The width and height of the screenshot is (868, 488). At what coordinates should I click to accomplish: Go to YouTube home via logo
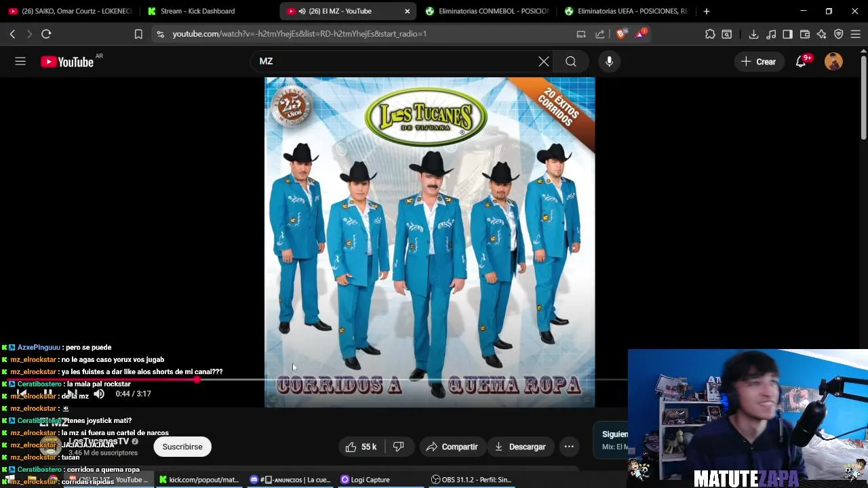[x=67, y=62]
